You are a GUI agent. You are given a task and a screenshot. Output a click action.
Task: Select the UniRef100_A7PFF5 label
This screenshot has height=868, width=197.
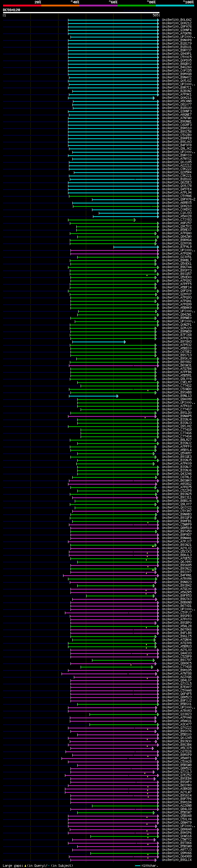tap(177, 284)
